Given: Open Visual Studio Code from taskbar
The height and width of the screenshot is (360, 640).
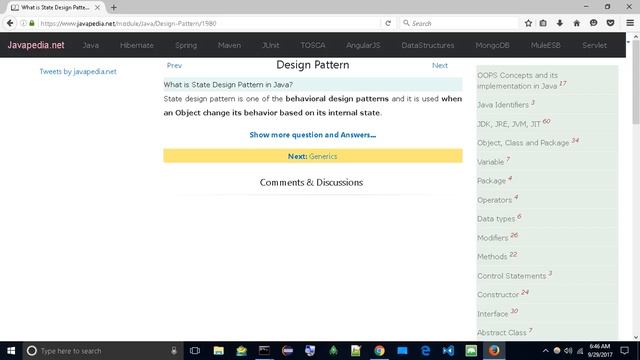Looking at the screenshot, I should click(448, 351).
